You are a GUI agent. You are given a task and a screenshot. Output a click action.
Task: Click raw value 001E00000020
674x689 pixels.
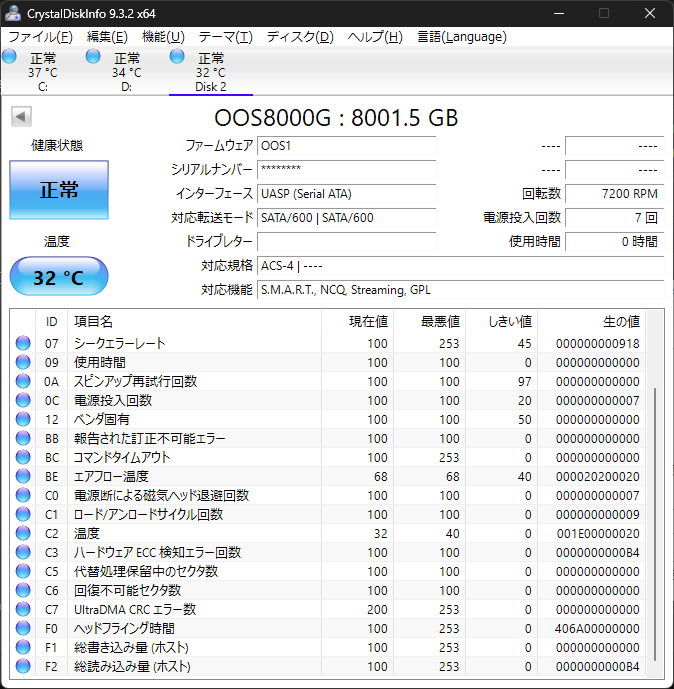pos(598,533)
